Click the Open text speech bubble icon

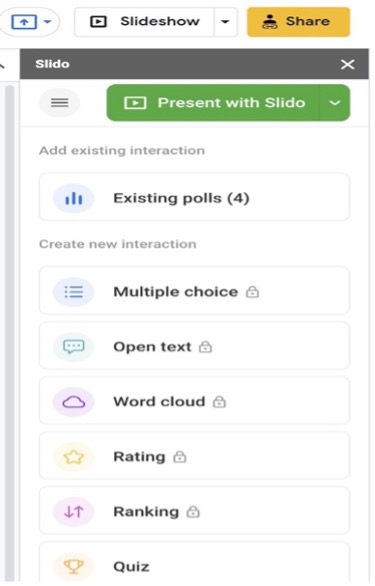(74, 347)
